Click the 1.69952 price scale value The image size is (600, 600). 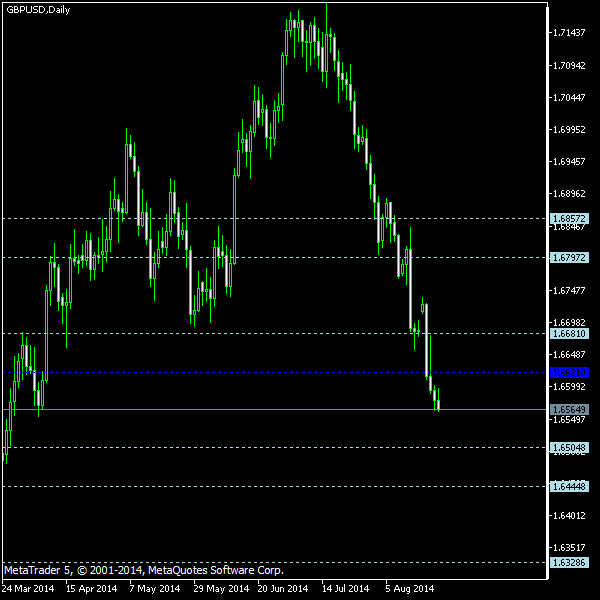[x=569, y=130]
